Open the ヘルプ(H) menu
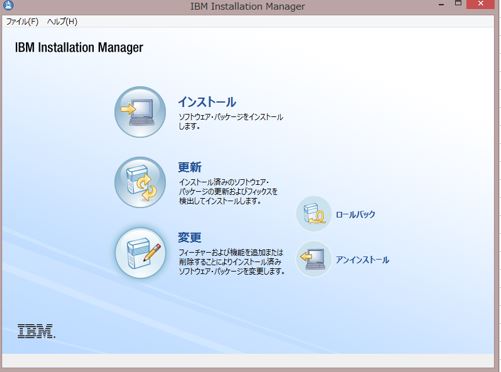 coord(62,22)
